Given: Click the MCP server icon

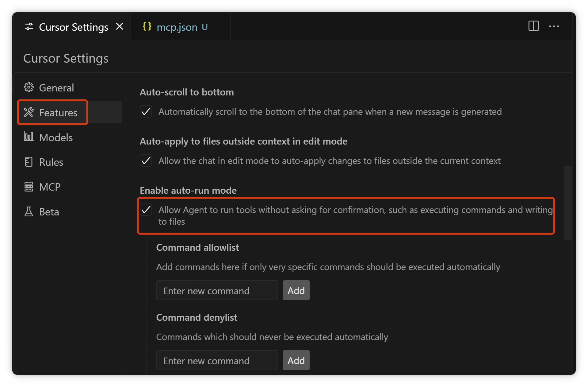Looking at the screenshot, I should click(x=29, y=187).
